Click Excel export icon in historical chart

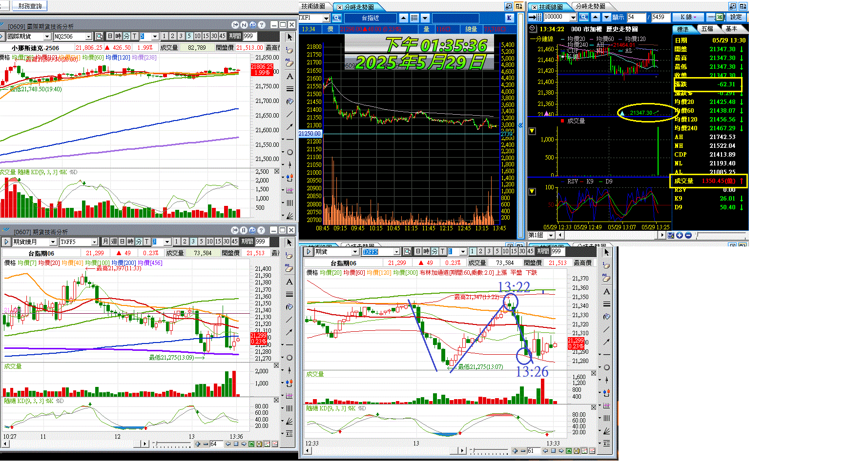pyautogui.click(x=719, y=17)
